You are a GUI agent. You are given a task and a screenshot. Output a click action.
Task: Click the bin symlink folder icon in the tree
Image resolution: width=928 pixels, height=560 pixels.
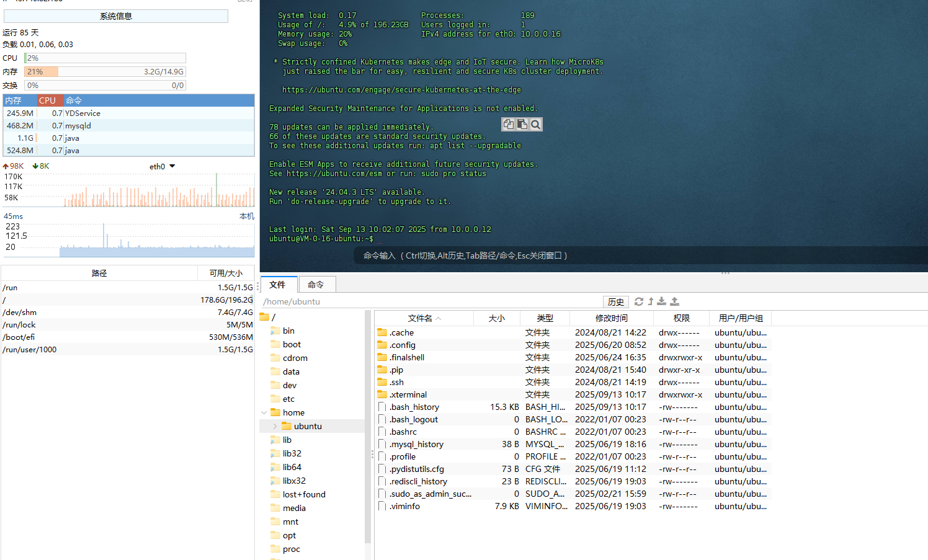(275, 331)
